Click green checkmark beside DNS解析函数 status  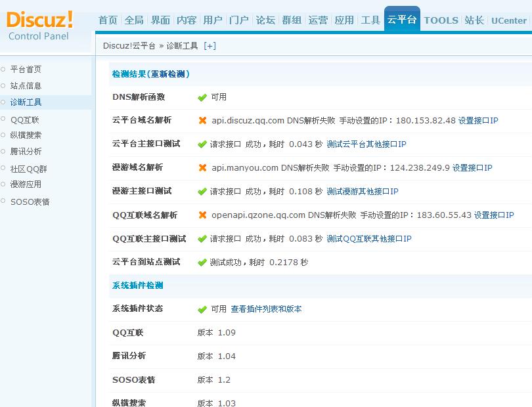pos(202,97)
